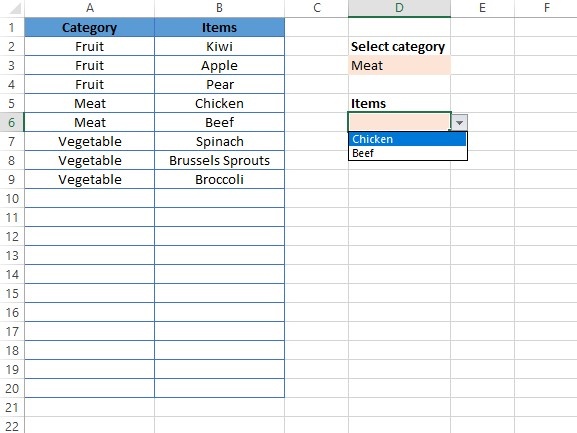Choose Chicken from the dropdown list
This screenshot has height=433, width=577.
point(407,139)
